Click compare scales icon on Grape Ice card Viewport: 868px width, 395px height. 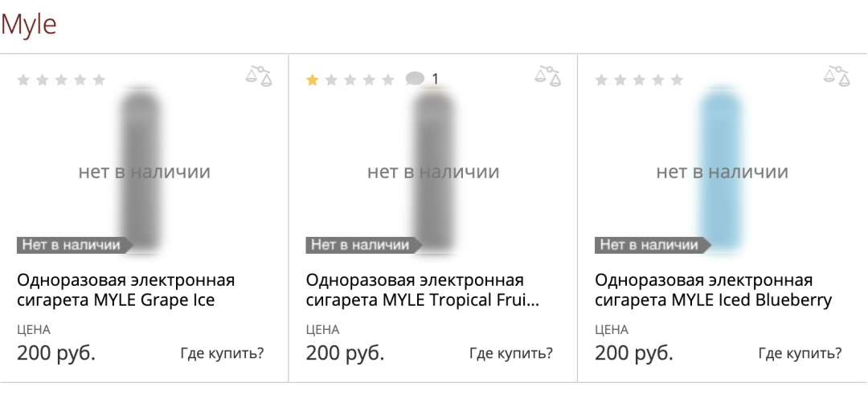[x=259, y=75]
